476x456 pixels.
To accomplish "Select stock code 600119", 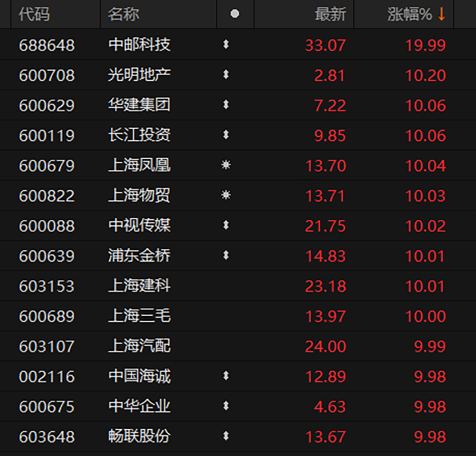I will (x=47, y=136).
